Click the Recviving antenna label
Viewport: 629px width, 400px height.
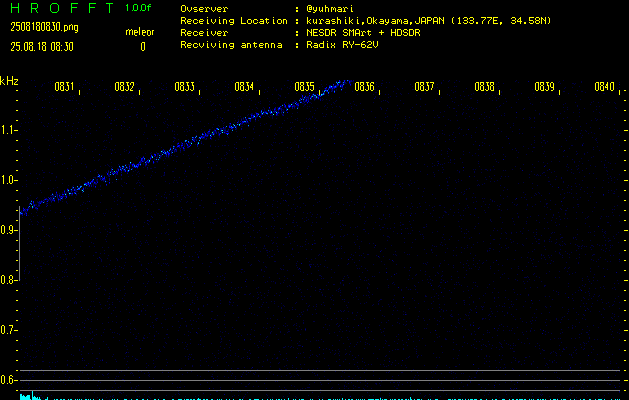click(x=231, y=45)
